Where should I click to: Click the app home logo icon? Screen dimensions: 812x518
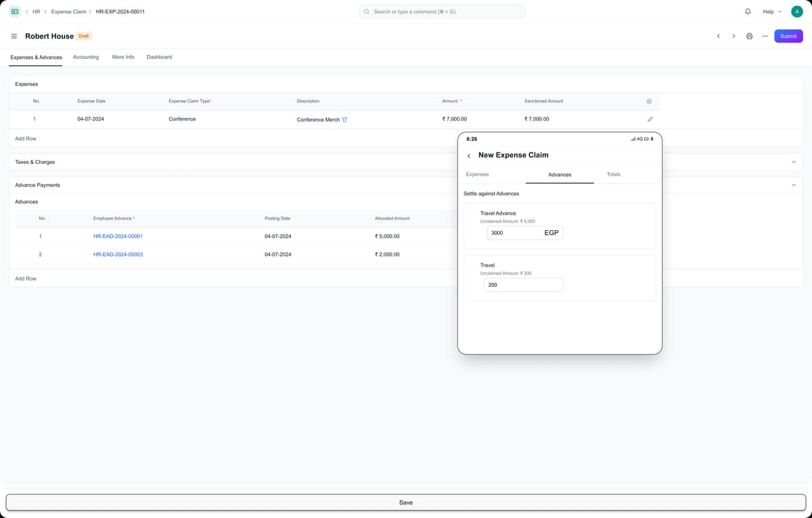(x=14, y=12)
